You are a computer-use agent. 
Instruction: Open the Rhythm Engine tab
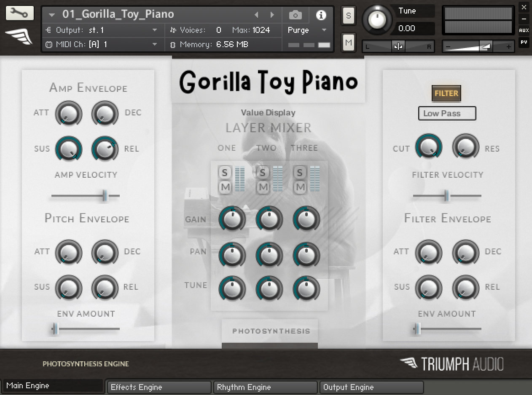[x=265, y=387]
